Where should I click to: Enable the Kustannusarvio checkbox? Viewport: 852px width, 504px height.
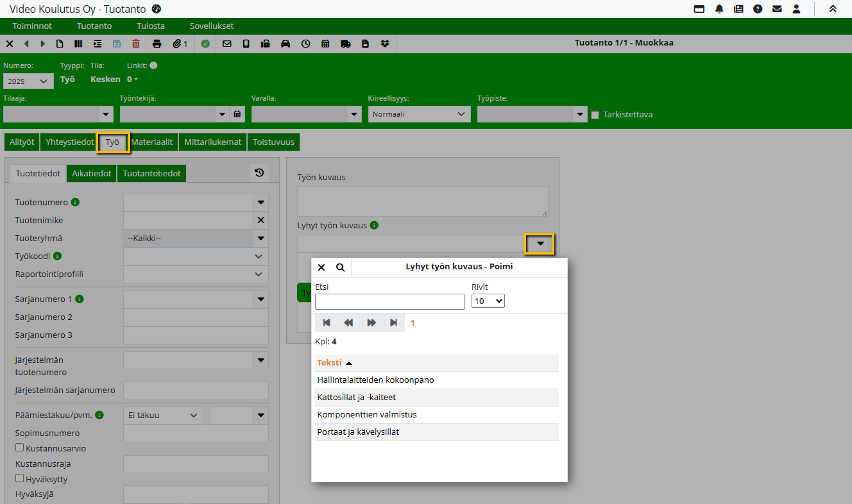point(20,448)
